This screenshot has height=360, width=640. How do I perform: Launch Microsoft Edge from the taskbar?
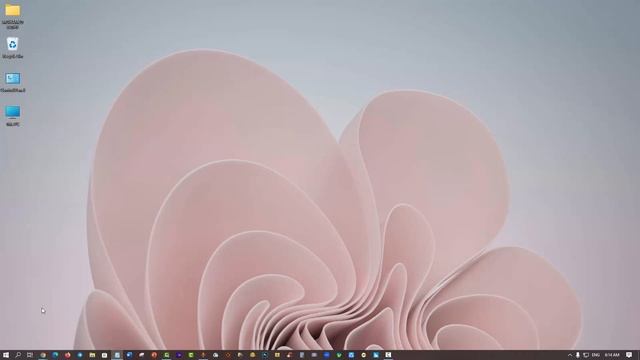coord(55,355)
